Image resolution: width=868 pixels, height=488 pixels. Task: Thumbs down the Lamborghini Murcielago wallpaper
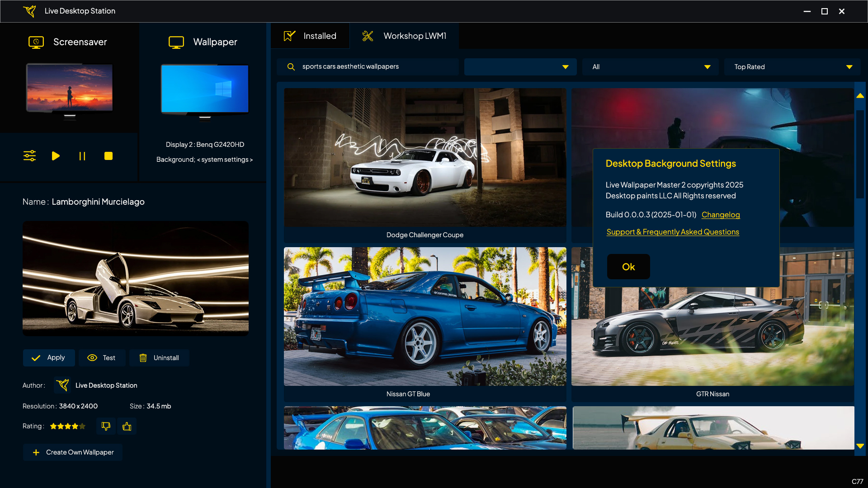pyautogui.click(x=106, y=426)
